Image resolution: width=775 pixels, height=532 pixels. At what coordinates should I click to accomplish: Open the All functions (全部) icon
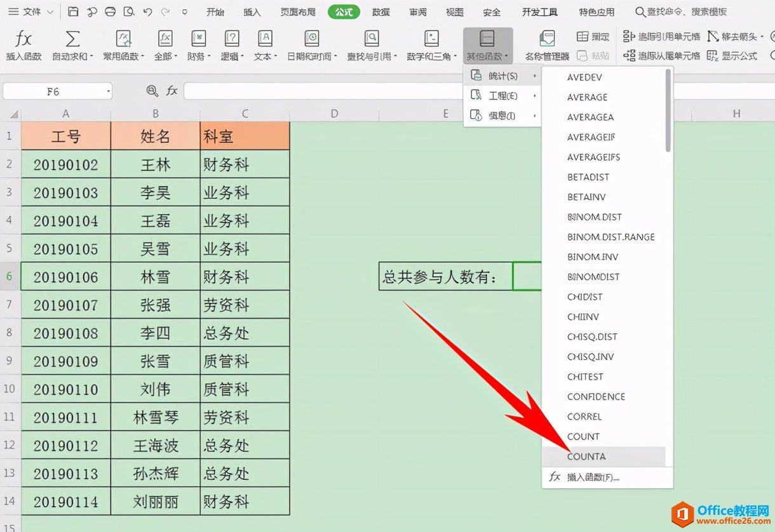[165, 39]
